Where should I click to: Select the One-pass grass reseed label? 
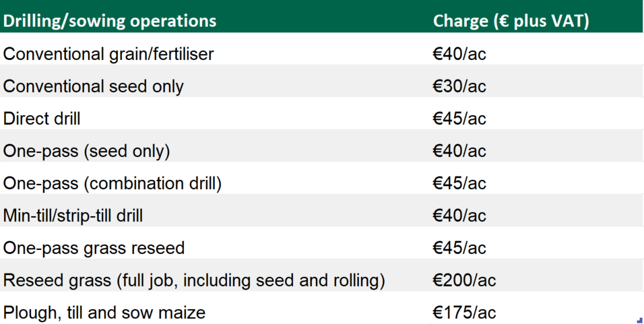click(x=94, y=248)
